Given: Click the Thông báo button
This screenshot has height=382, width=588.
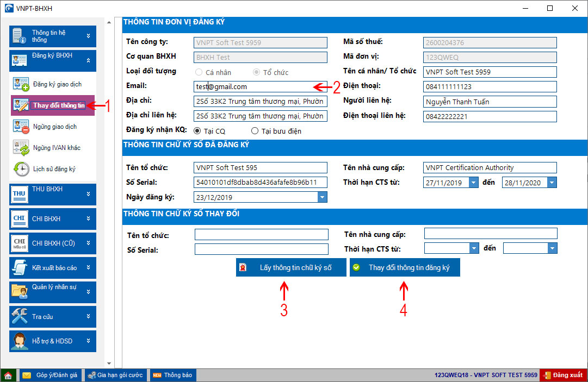Looking at the screenshot, I should [173, 375].
